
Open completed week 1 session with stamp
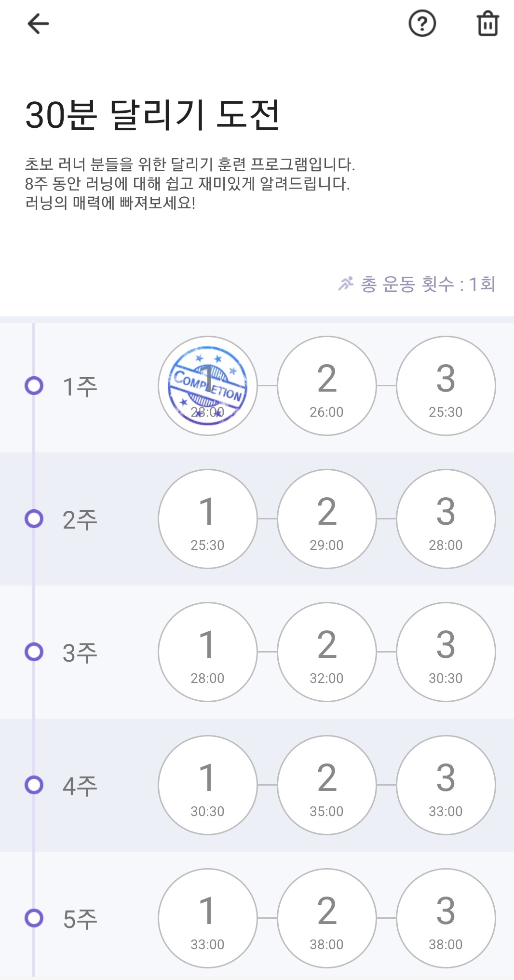point(208,386)
